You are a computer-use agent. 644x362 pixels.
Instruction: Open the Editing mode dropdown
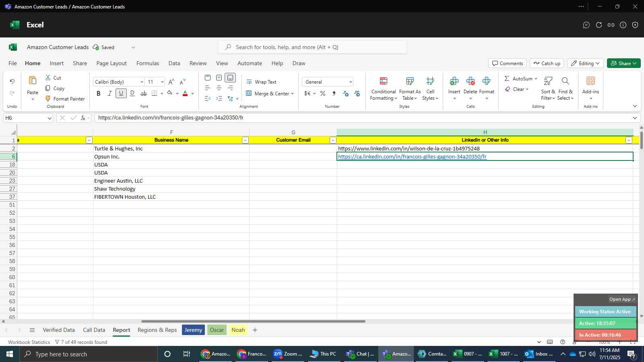[x=585, y=63]
